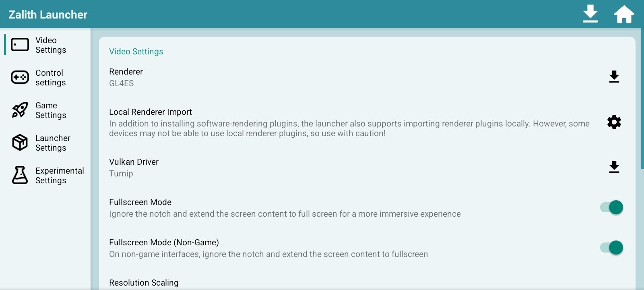644x290 pixels.
Task: Click the Renderer download icon
Action: pyautogui.click(x=614, y=77)
